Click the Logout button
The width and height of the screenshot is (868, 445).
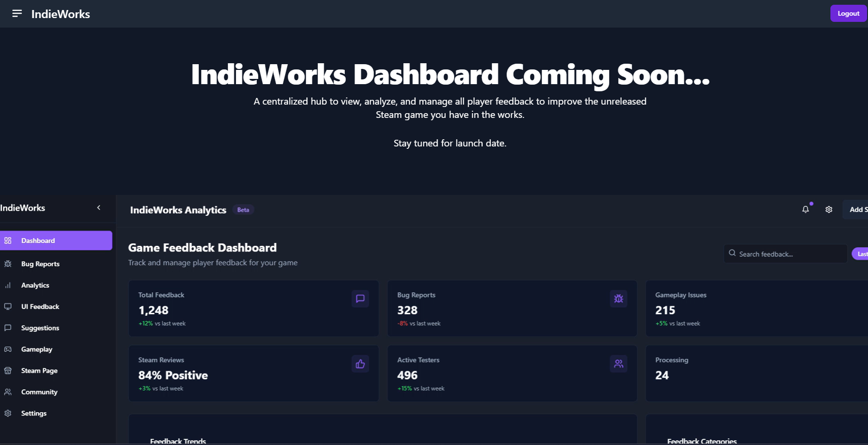coord(848,13)
